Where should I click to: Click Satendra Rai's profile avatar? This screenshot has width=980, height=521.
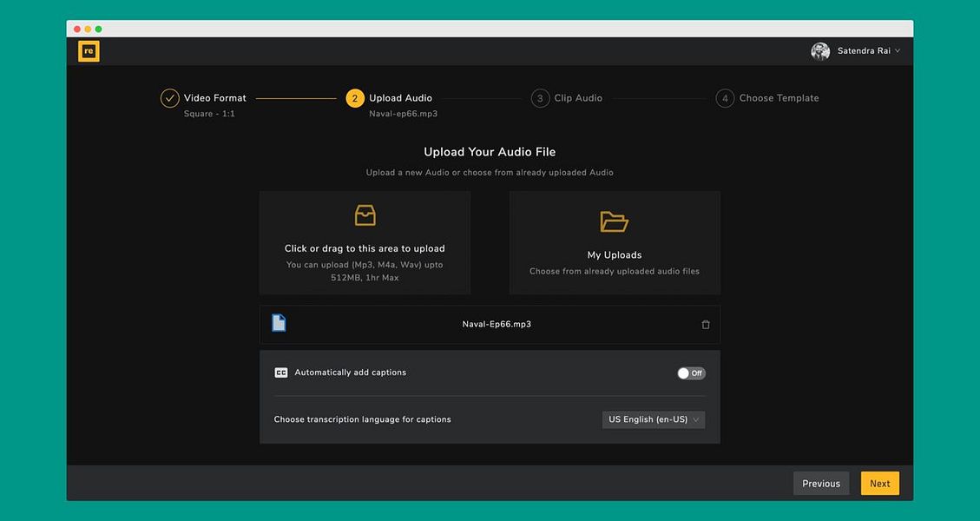(820, 50)
